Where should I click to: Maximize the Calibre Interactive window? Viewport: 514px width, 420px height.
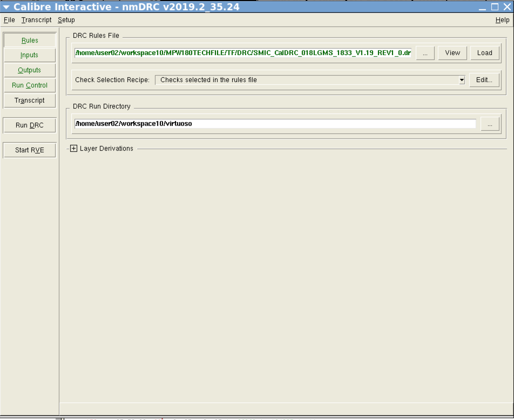(495, 7)
